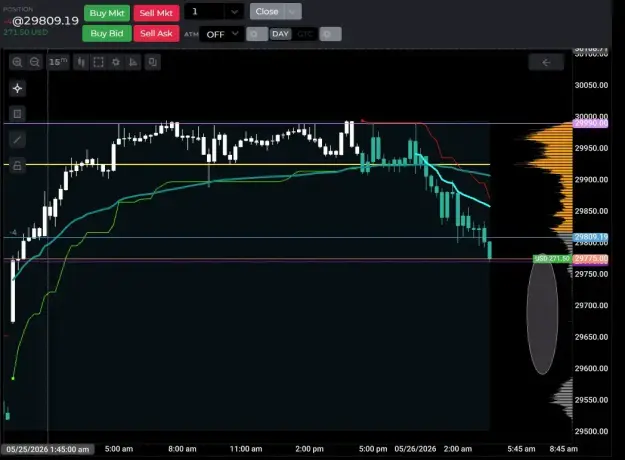The image size is (625, 460).
Task: Click the blue 29809.19 position price label
Action: (x=591, y=237)
